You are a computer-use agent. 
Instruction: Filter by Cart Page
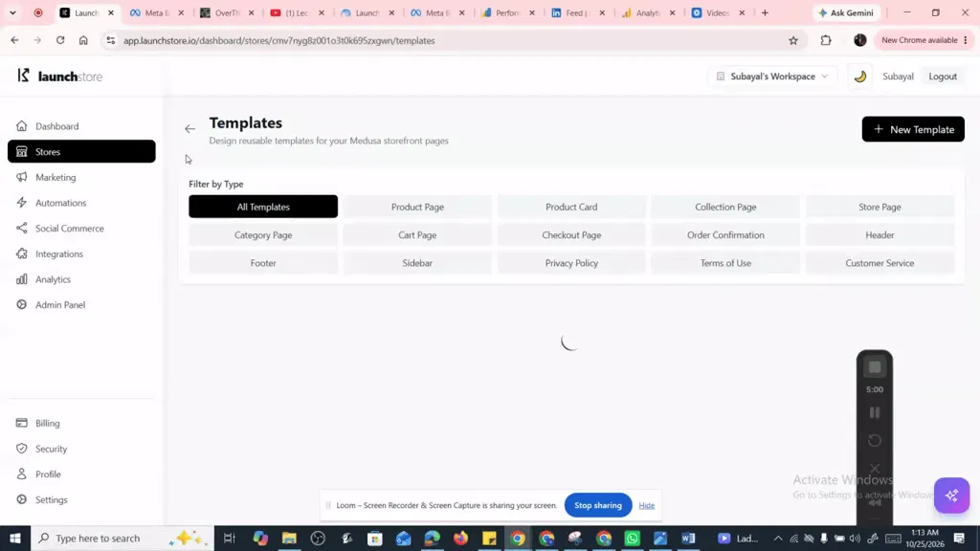click(x=417, y=235)
